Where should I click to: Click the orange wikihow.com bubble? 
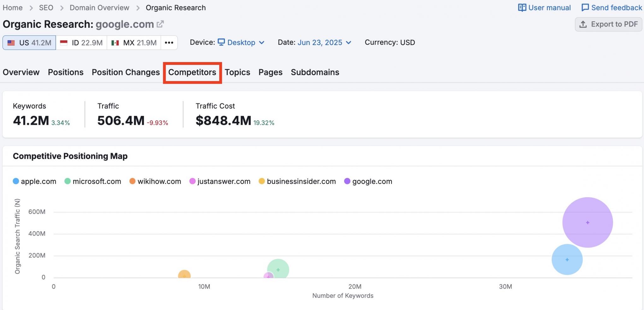(x=184, y=274)
